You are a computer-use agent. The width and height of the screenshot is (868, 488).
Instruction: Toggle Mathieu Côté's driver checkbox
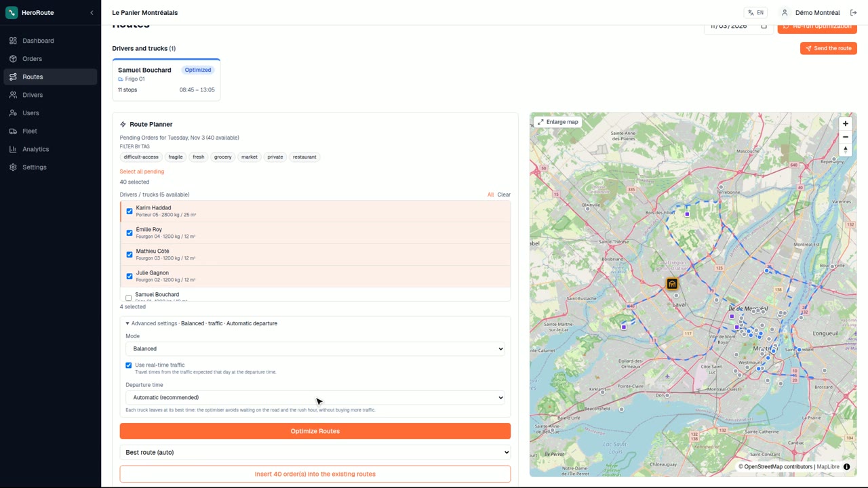pyautogui.click(x=130, y=255)
